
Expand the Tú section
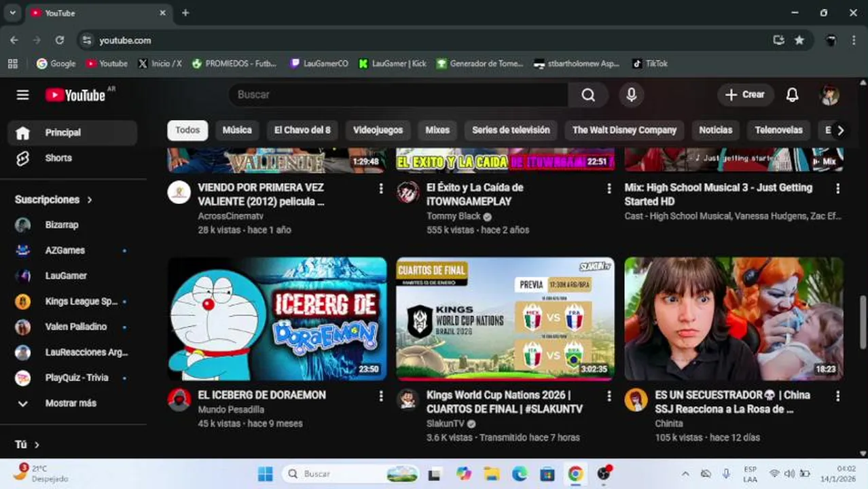pyautogui.click(x=27, y=445)
